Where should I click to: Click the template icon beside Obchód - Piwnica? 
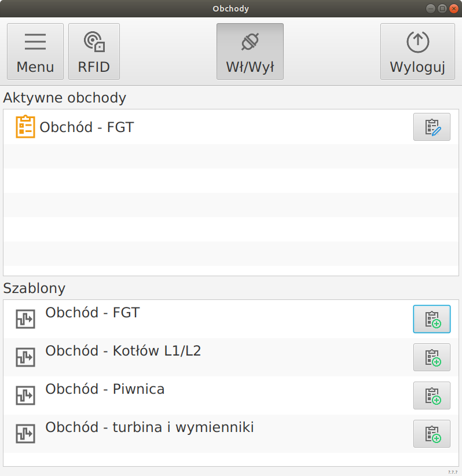[25, 396]
